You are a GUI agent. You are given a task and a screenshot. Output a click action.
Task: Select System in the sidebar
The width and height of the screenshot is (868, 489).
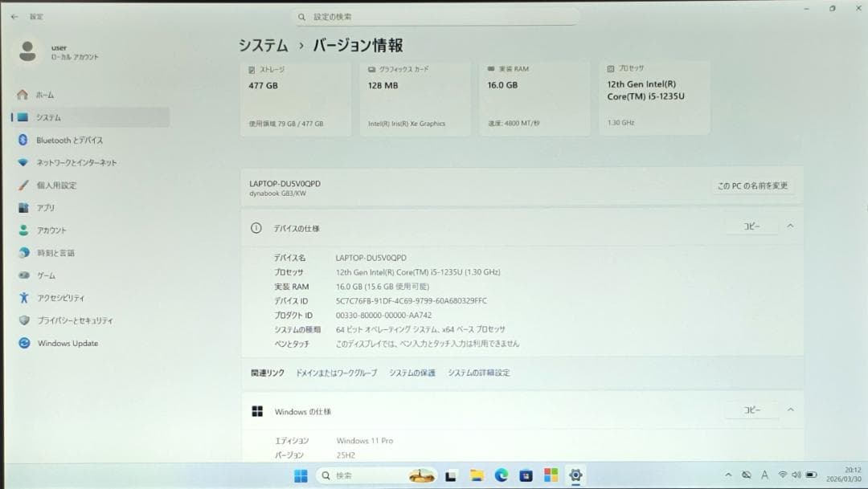click(x=90, y=117)
